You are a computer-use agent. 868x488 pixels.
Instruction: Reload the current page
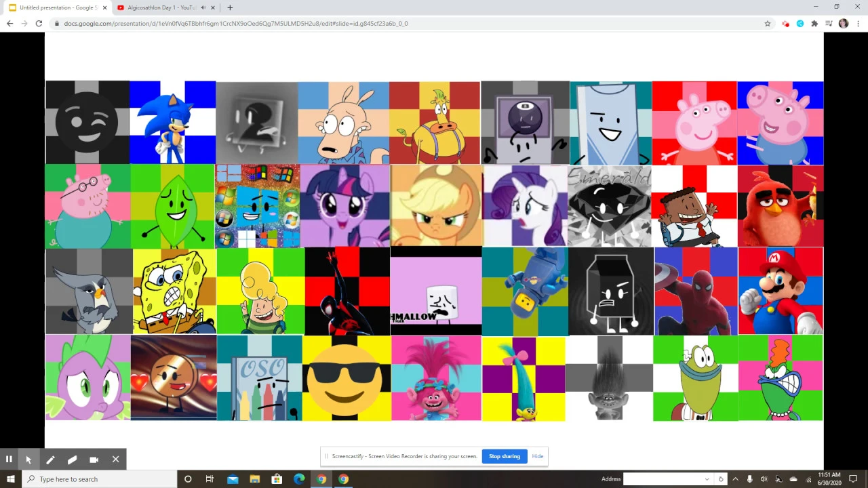[39, 23]
